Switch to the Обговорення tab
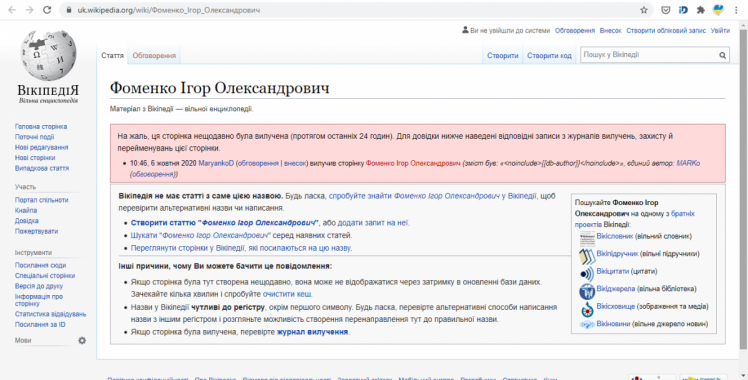The image size is (748, 380). (154, 55)
